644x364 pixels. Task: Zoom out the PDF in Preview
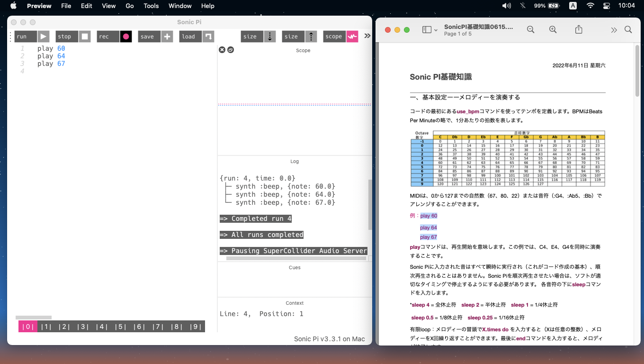530,30
